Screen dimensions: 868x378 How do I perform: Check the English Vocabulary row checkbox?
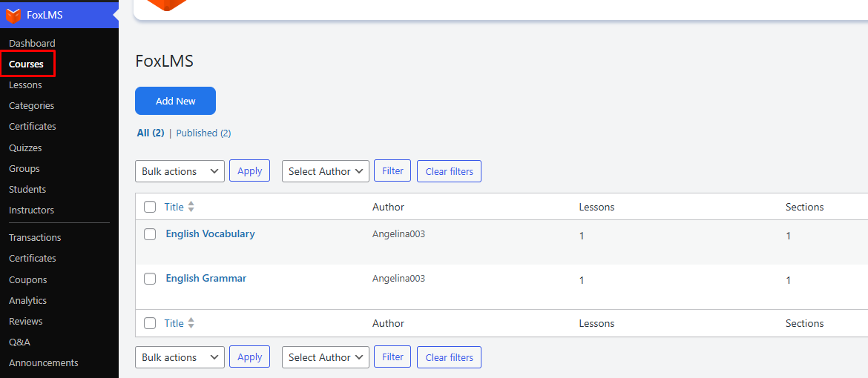(x=150, y=234)
